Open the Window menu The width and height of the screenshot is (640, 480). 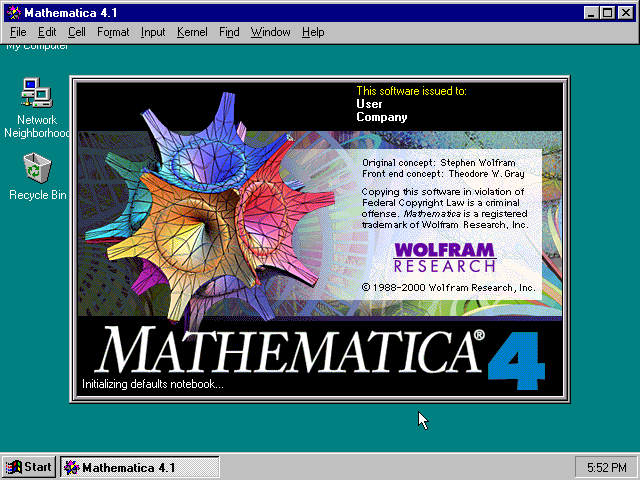tap(270, 32)
